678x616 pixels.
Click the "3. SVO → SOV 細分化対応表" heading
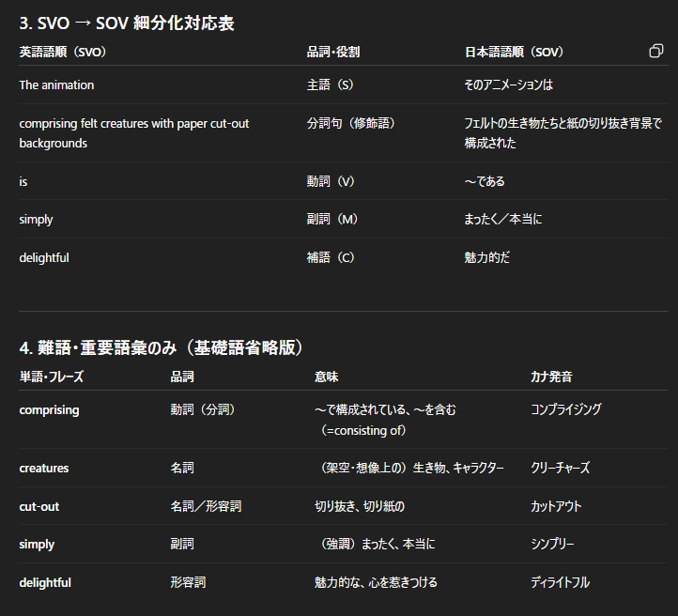tap(127, 23)
